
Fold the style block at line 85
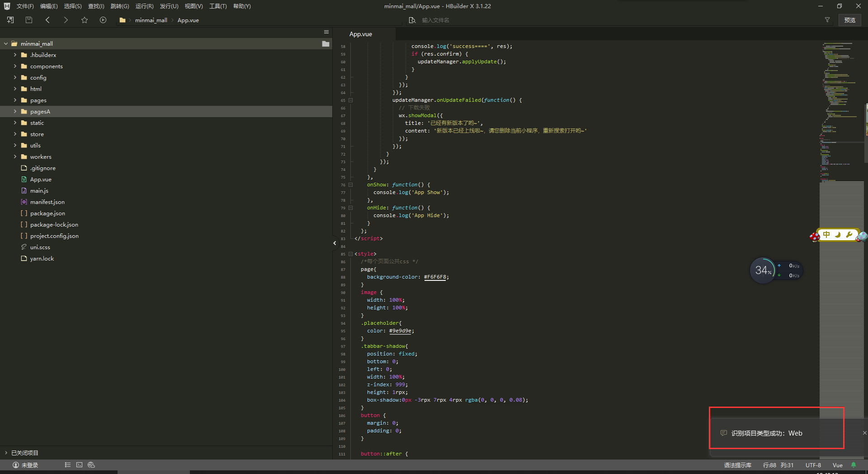(350, 254)
